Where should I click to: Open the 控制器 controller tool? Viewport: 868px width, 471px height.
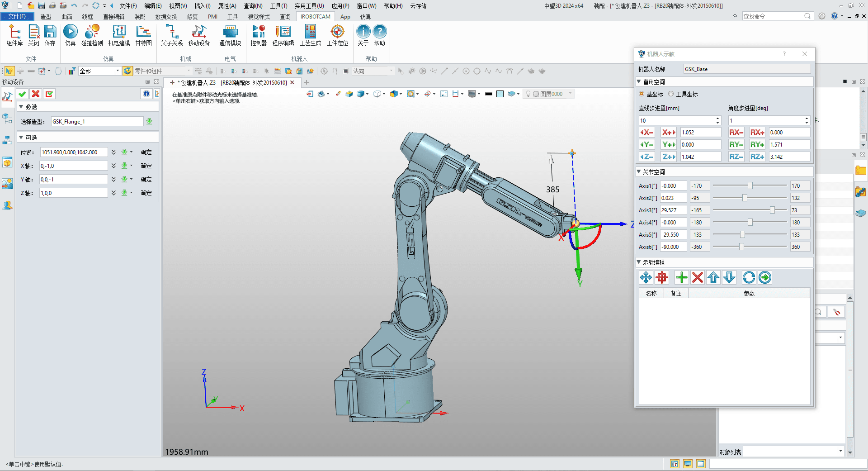point(259,35)
